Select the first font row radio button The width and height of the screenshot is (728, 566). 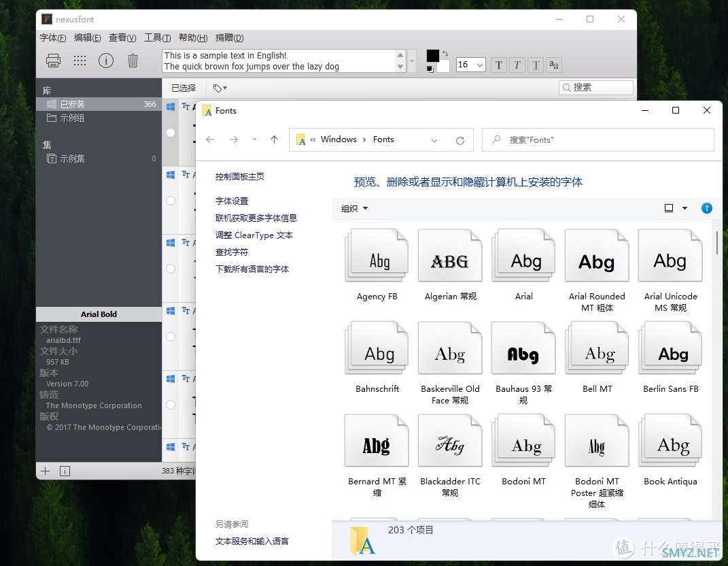click(x=171, y=133)
